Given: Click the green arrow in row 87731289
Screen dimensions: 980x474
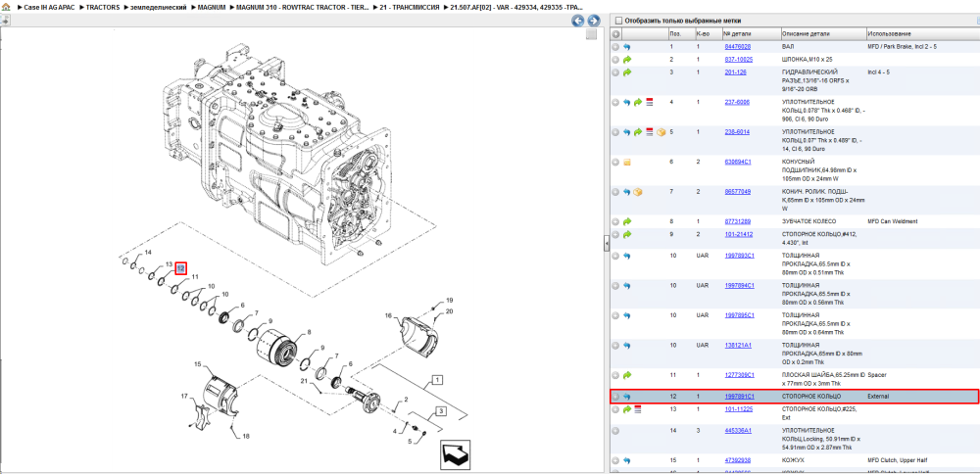Looking at the screenshot, I should point(627,221).
